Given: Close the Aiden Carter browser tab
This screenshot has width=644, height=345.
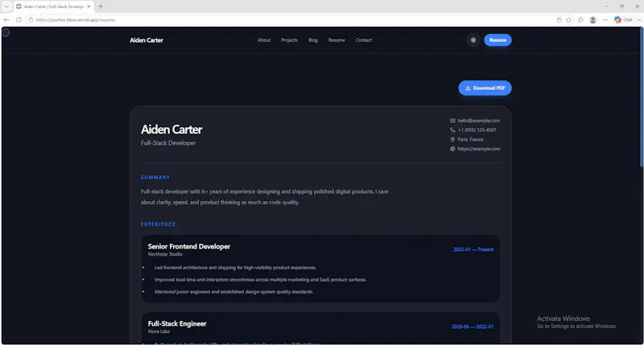Looking at the screenshot, I should [89, 6].
